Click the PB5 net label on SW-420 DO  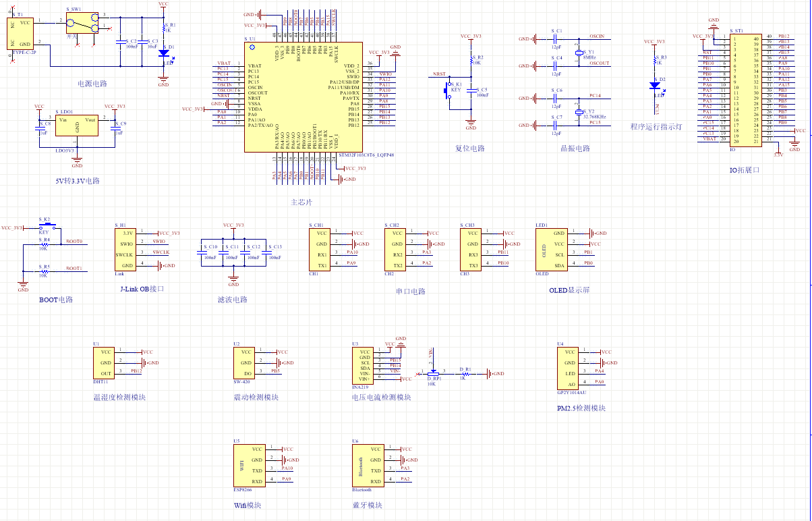click(x=275, y=371)
